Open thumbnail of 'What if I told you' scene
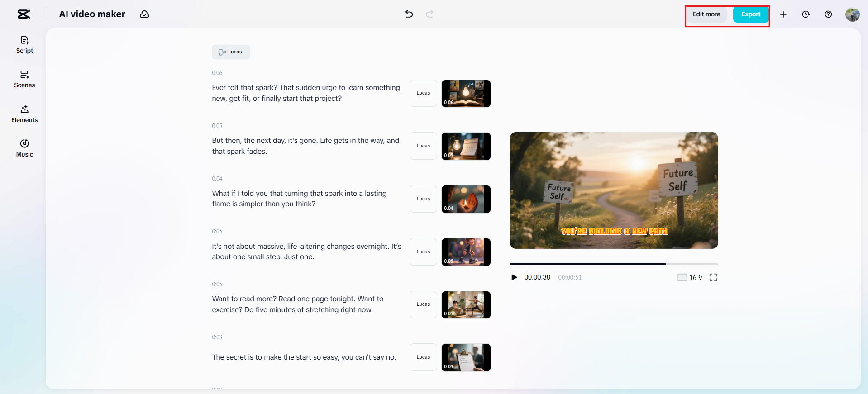The width and height of the screenshot is (868, 394). coord(466,199)
